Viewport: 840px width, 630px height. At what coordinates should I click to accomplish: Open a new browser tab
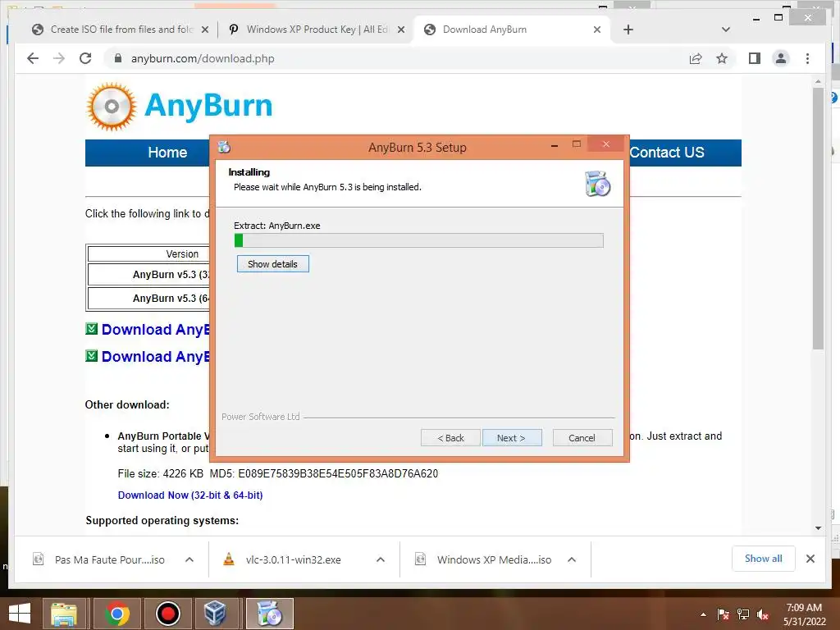pos(628,30)
